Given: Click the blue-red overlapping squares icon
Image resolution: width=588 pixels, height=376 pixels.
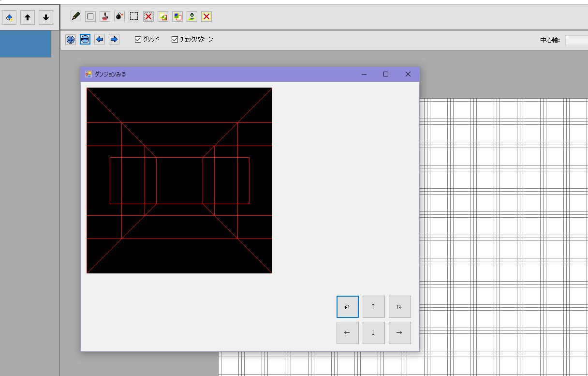Looking at the screenshot, I should [x=177, y=16].
